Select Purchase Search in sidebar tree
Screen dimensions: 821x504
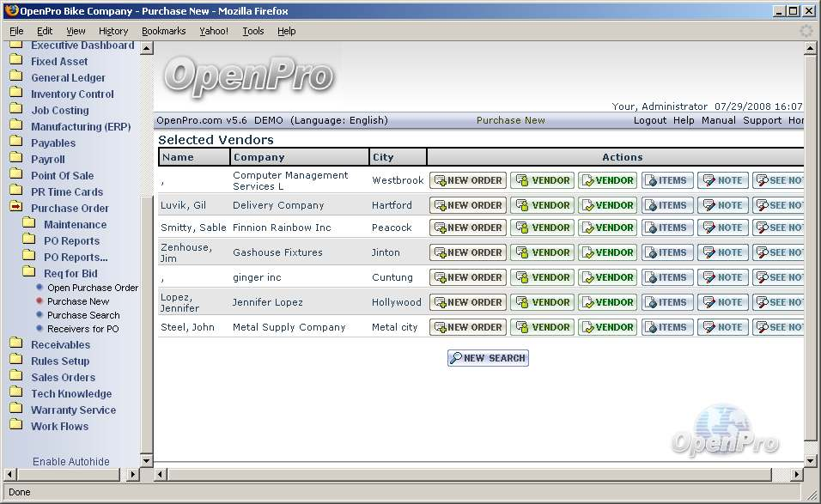pyautogui.click(x=83, y=315)
